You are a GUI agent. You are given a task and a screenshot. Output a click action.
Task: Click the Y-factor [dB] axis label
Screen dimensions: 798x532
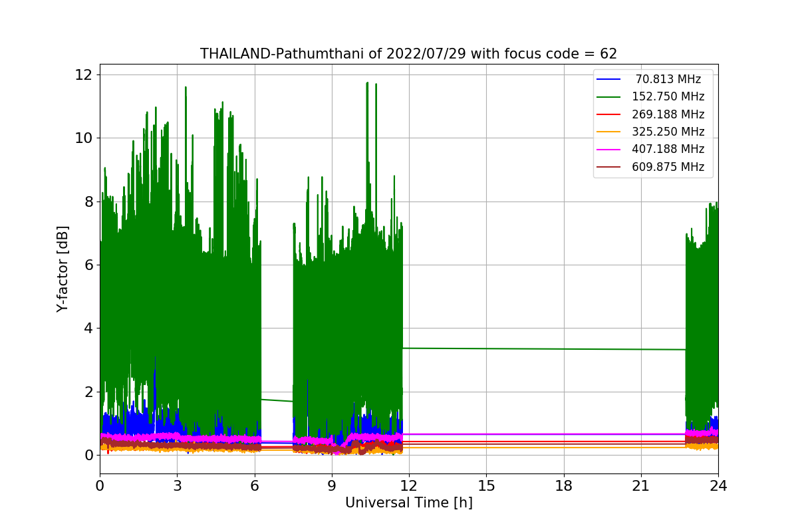click(x=63, y=269)
